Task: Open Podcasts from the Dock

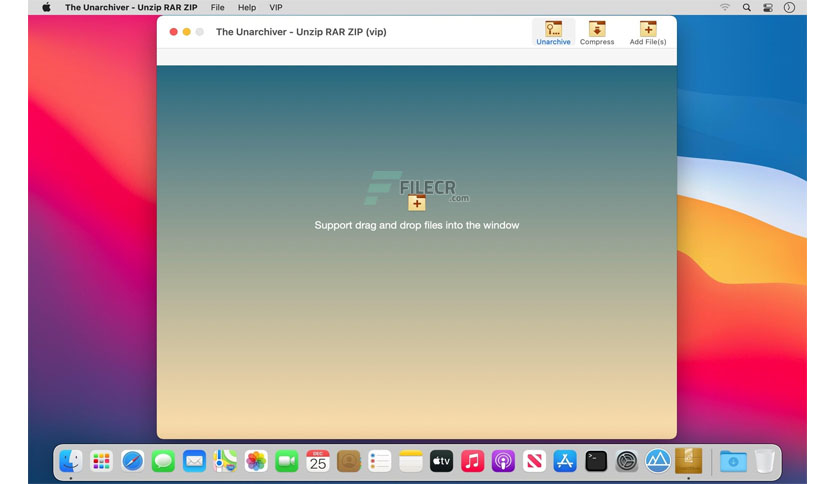Action: tap(503, 461)
